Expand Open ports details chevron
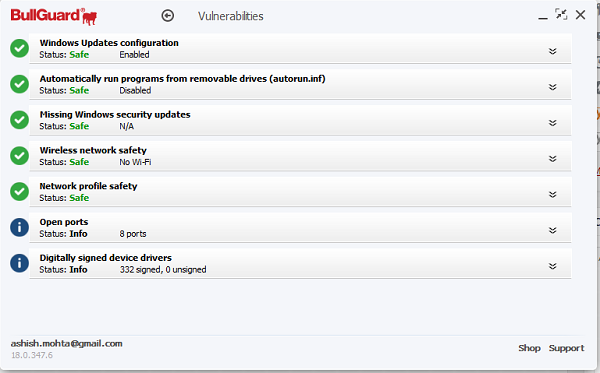This screenshot has height=373, width=600. tap(553, 230)
